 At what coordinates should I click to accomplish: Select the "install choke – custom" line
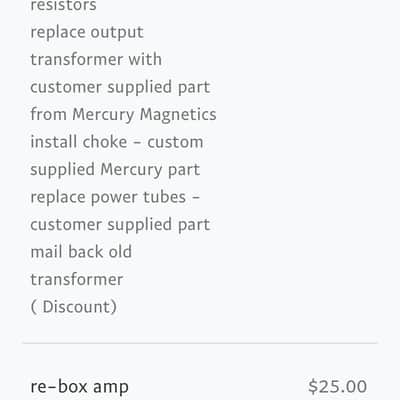click(x=117, y=142)
